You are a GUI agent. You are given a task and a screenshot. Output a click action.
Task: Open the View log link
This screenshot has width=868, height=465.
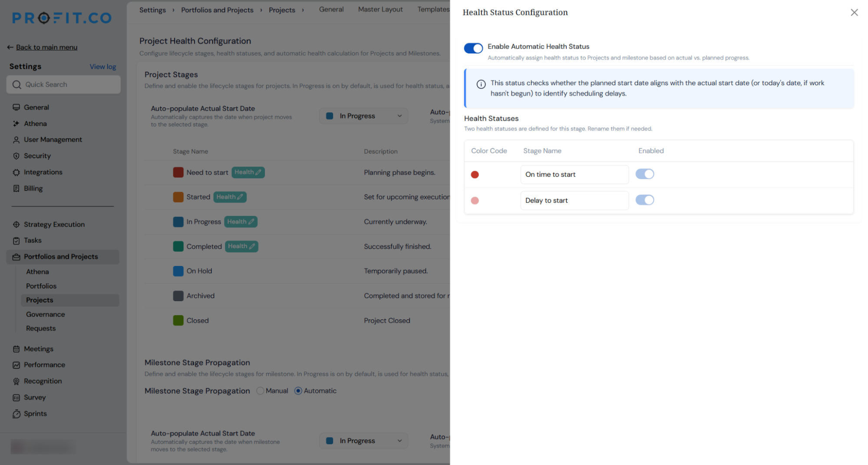tap(103, 67)
